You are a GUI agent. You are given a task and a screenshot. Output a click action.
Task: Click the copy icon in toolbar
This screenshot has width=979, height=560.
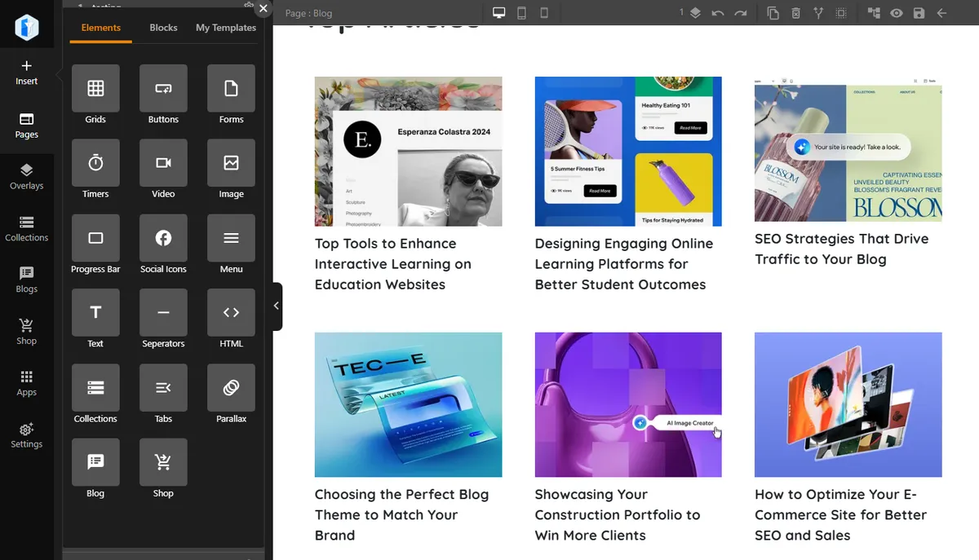[773, 13]
